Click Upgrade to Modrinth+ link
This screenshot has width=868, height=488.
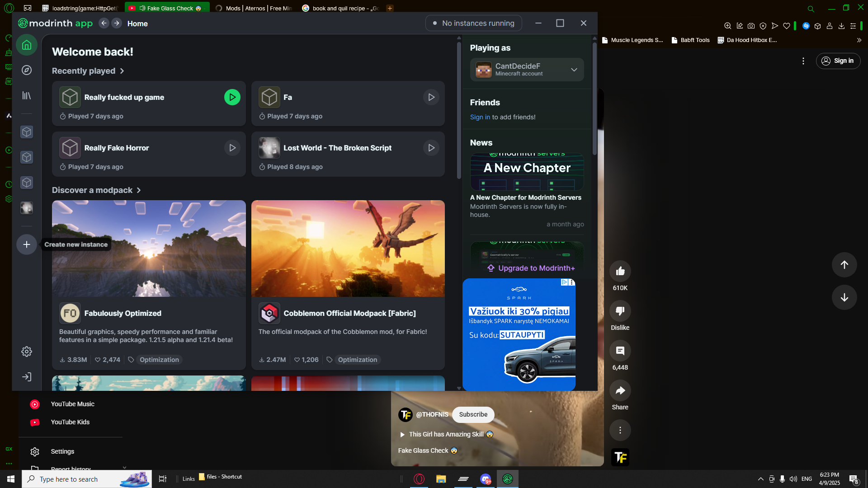[x=531, y=268]
